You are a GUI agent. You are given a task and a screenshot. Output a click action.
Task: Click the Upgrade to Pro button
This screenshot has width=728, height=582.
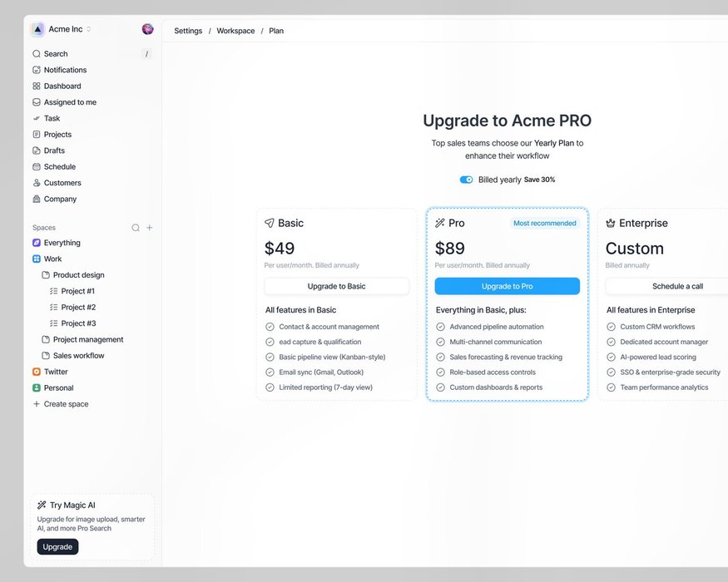[x=507, y=286]
